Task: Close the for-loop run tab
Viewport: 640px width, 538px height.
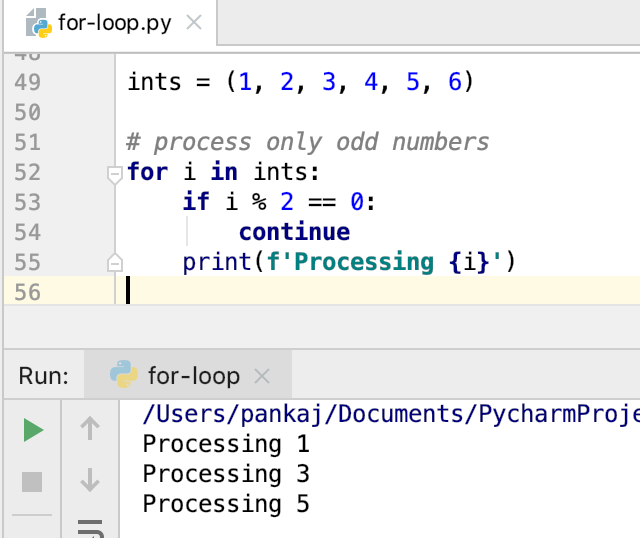Action: click(x=262, y=376)
